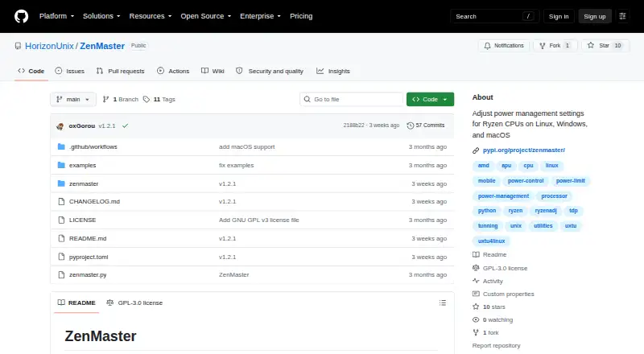Open the Actions tab
644x354 pixels.
(173, 71)
